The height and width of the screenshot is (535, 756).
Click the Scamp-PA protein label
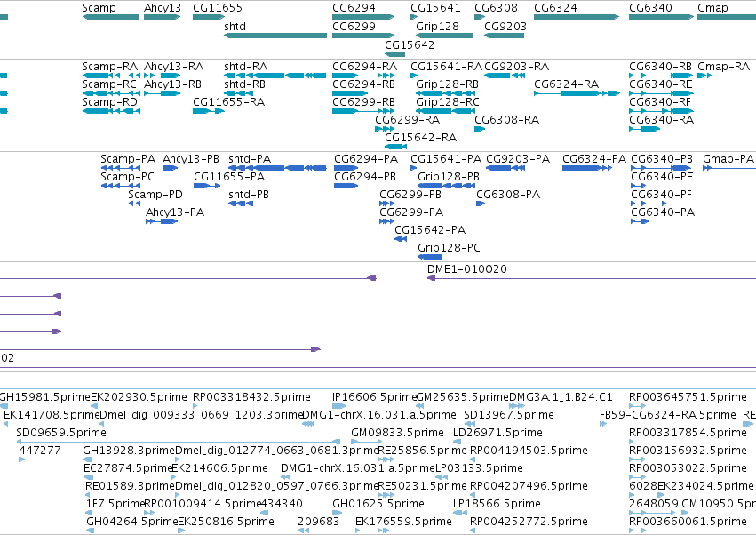click(x=128, y=159)
